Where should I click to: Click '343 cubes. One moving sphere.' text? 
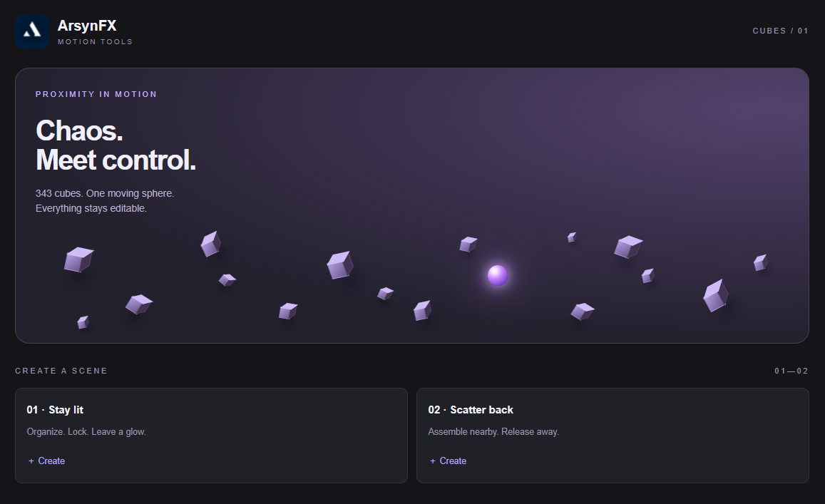(x=105, y=193)
